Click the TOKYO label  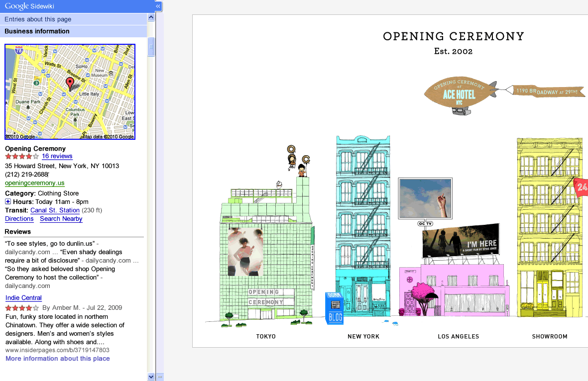point(266,336)
